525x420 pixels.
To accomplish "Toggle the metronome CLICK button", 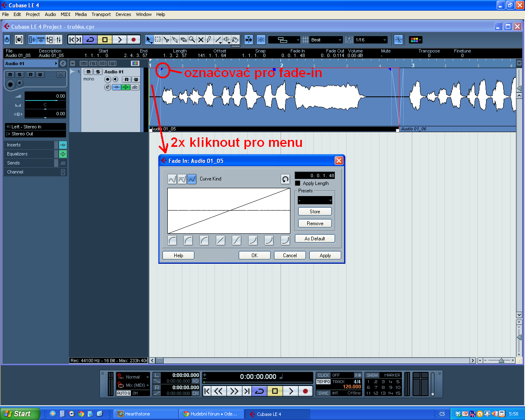I will click(324, 375).
